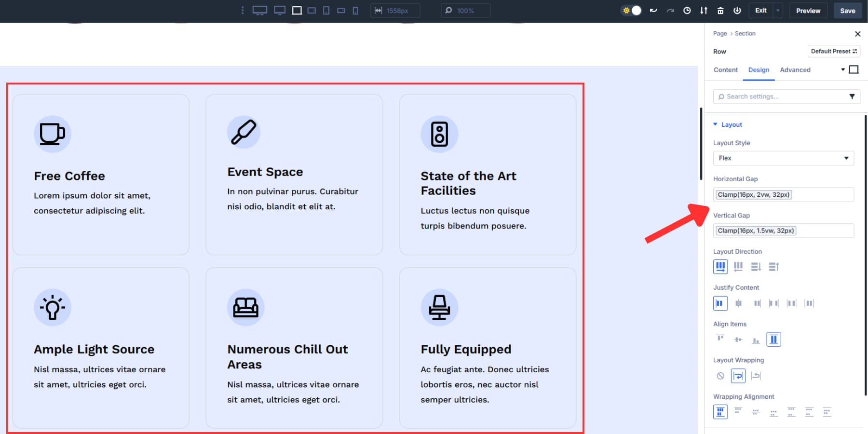
Task: Select the phone view icon in toolbar
Action: [x=355, y=11]
